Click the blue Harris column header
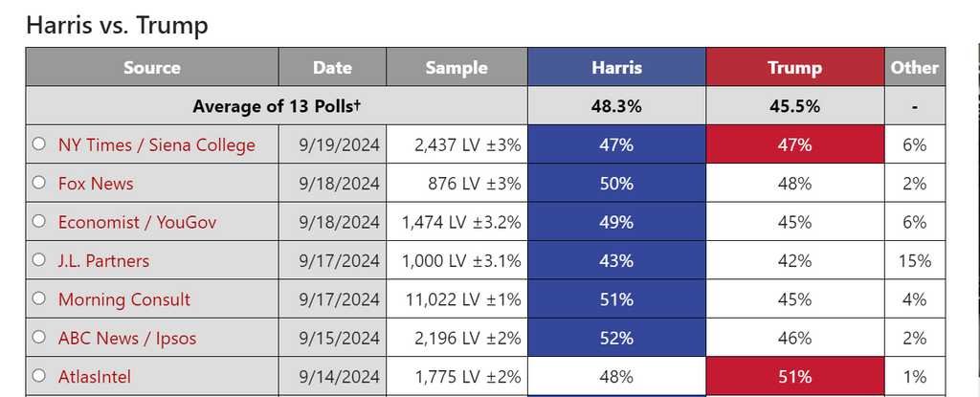 pos(616,67)
